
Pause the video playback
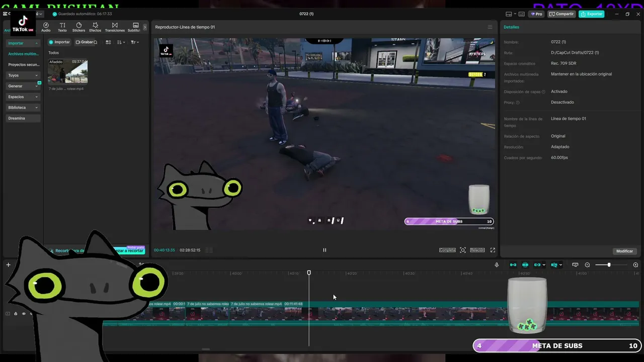tap(325, 250)
